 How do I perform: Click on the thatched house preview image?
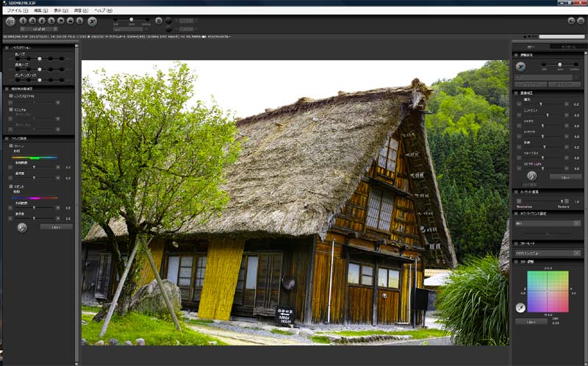click(x=295, y=203)
